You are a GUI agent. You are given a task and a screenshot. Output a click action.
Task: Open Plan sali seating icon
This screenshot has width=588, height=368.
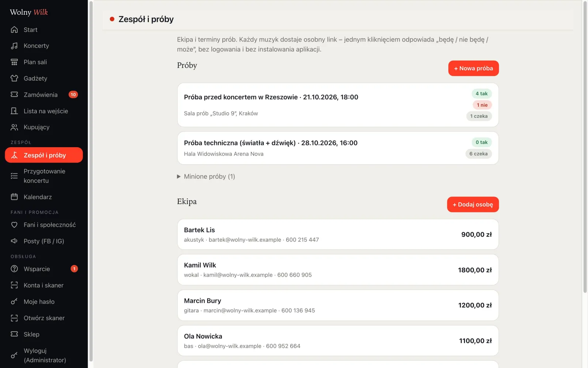tap(14, 62)
